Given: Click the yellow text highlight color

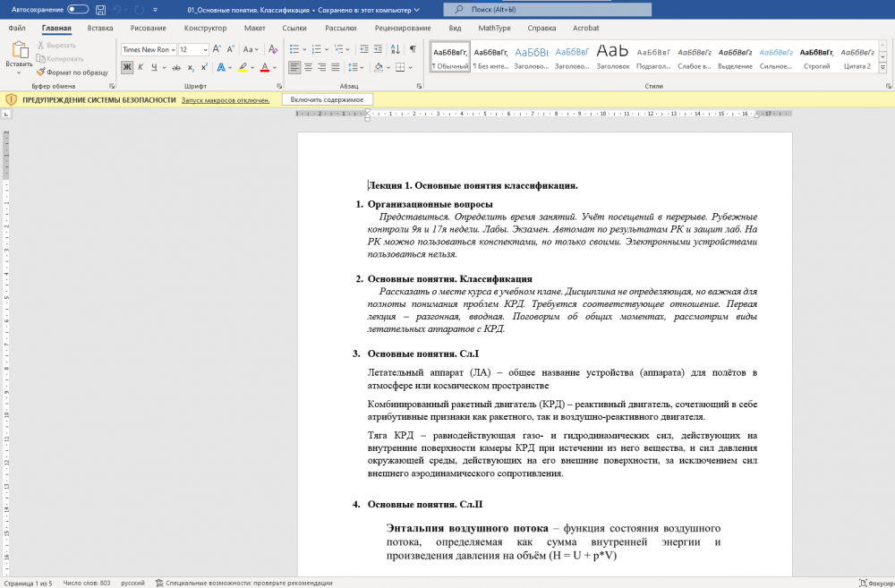Looking at the screenshot, I should pyautogui.click(x=242, y=67).
